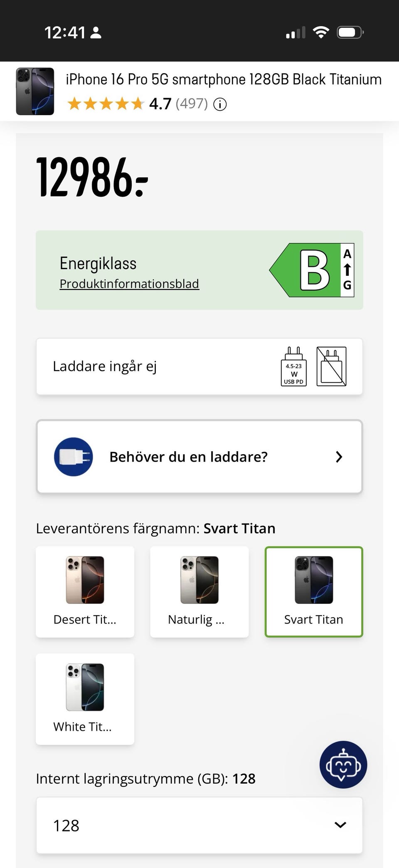Image resolution: width=399 pixels, height=868 pixels.
Task: Tap the blue charger plug icon
Action: click(73, 457)
